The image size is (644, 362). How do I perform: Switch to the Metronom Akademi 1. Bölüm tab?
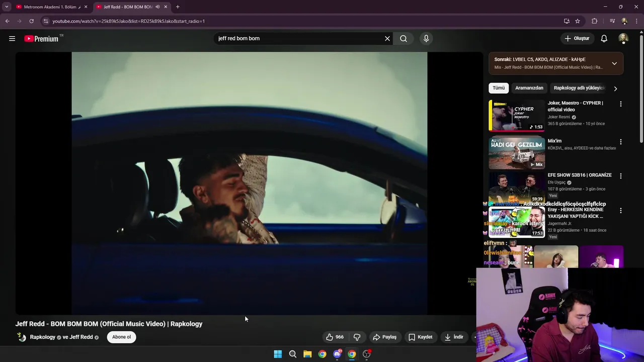pyautogui.click(x=49, y=7)
